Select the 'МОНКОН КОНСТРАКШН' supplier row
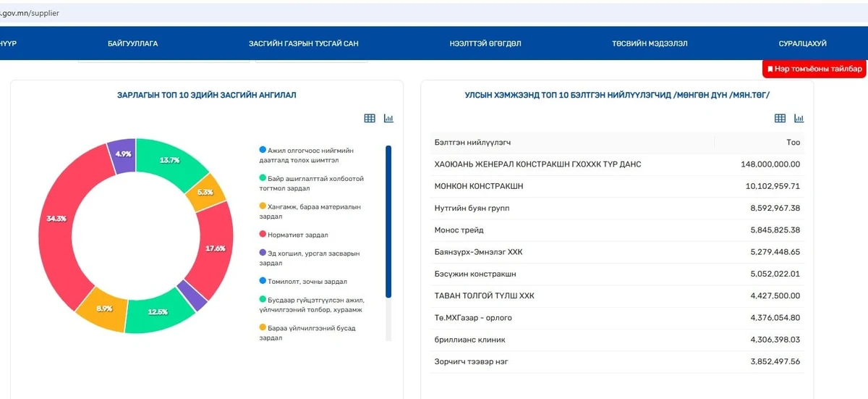Viewport: 868px width, 399px height. click(478, 186)
